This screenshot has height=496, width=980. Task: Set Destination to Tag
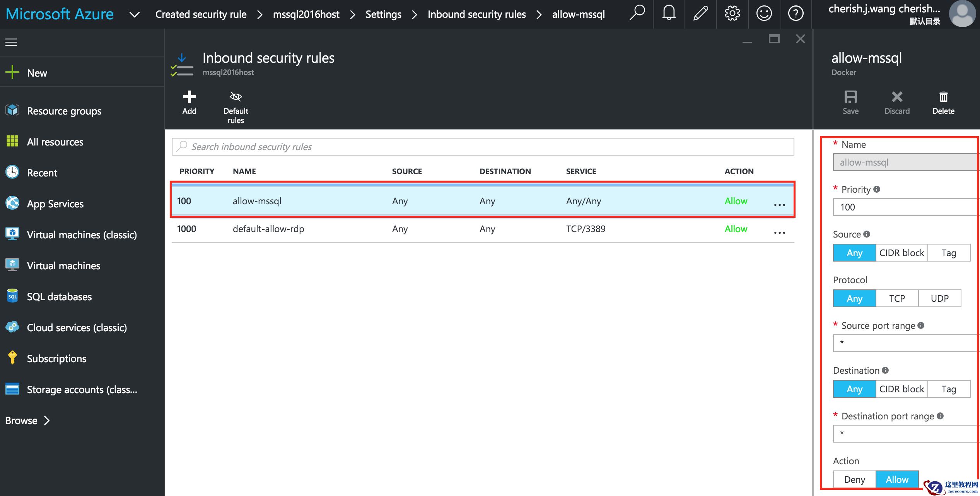[x=949, y=389]
